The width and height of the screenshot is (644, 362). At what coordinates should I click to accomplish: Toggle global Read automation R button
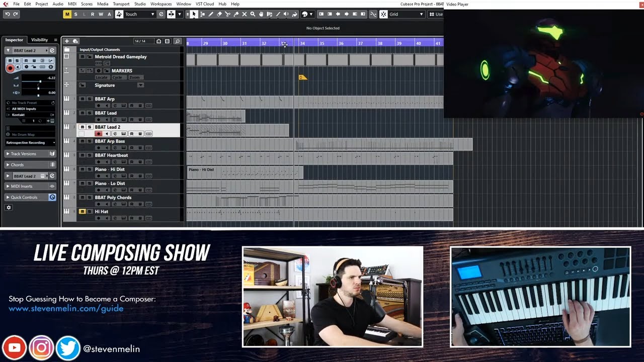92,14
